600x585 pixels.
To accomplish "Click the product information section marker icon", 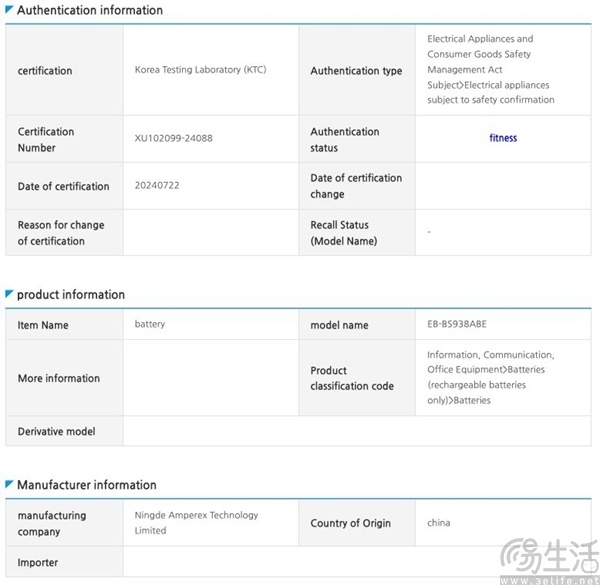I will pos(10,294).
